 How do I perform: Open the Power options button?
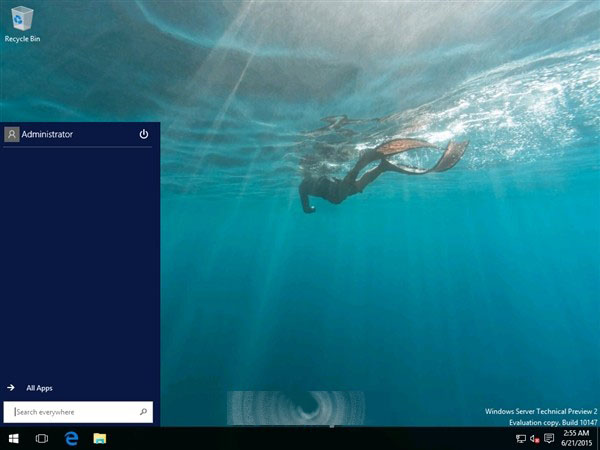point(144,134)
